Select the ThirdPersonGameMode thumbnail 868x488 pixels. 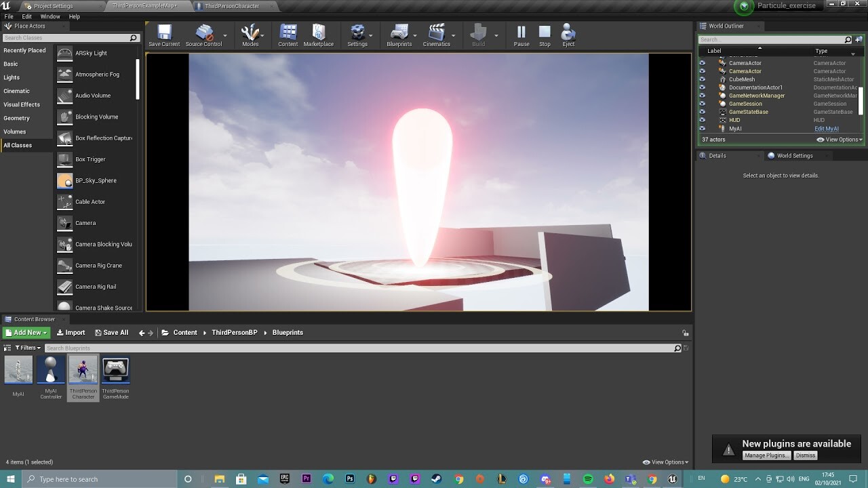(x=115, y=369)
